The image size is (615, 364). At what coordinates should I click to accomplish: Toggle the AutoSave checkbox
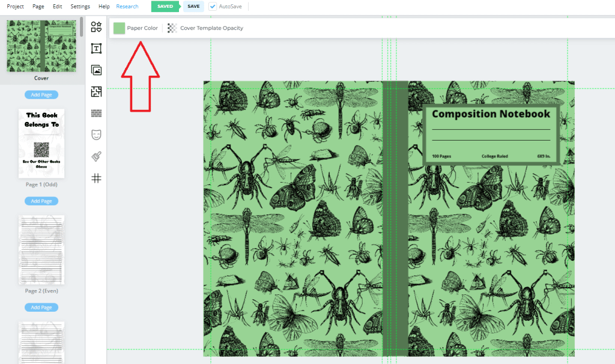(x=213, y=7)
